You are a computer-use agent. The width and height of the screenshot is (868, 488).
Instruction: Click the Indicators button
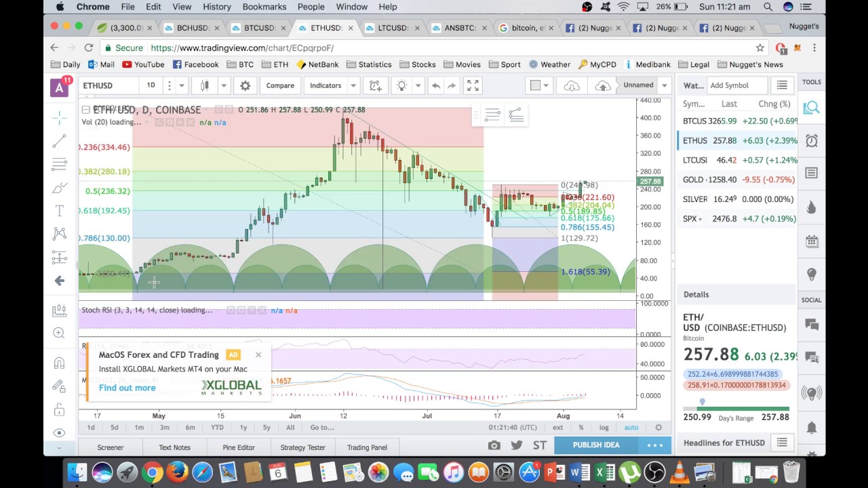click(x=325, y=85)
